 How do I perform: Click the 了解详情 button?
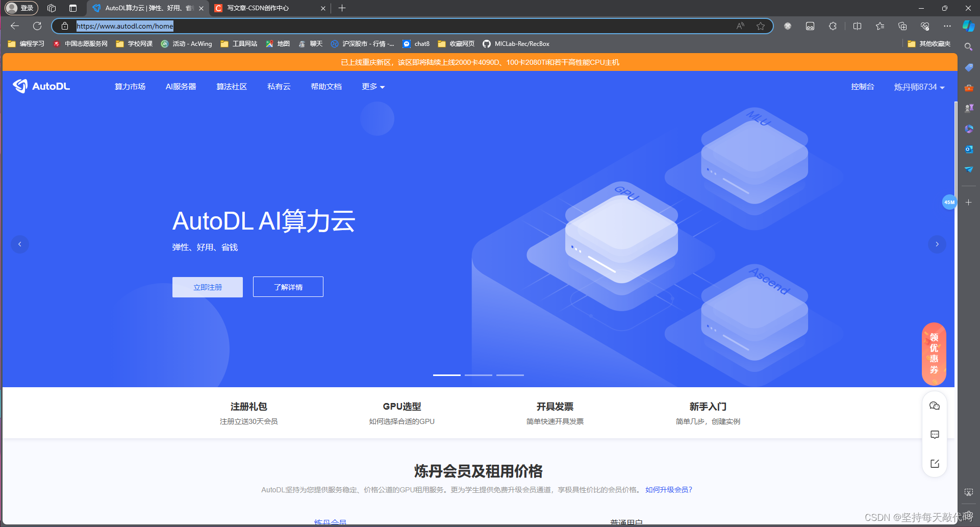[288, 287]
